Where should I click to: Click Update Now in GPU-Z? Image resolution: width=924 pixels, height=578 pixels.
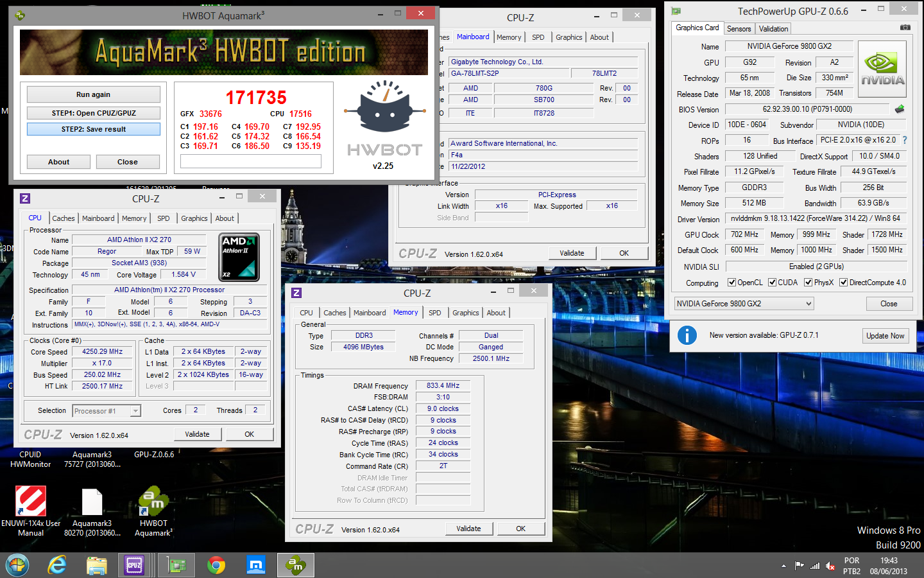click(x=885, y=336)
